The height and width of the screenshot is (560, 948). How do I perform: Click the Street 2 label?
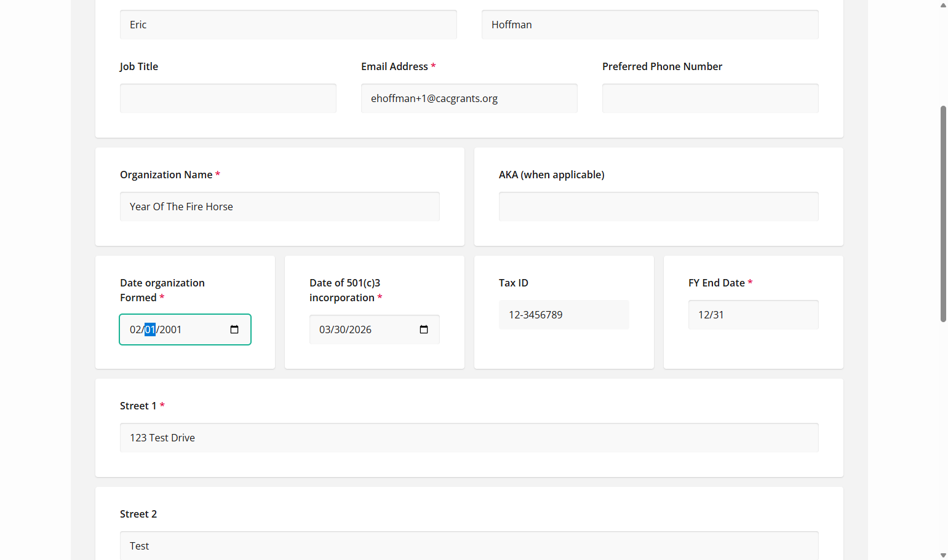(x=138, y=514)
